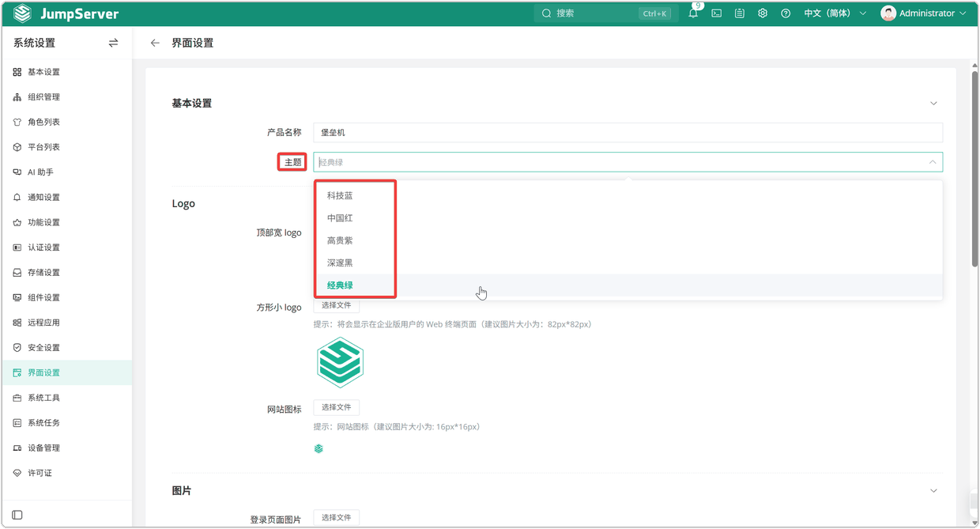The width and height of the screenshot is (980, 529).
Task: Open the 中文（简体） language dropdown
Action: click(x=835, y=13)
